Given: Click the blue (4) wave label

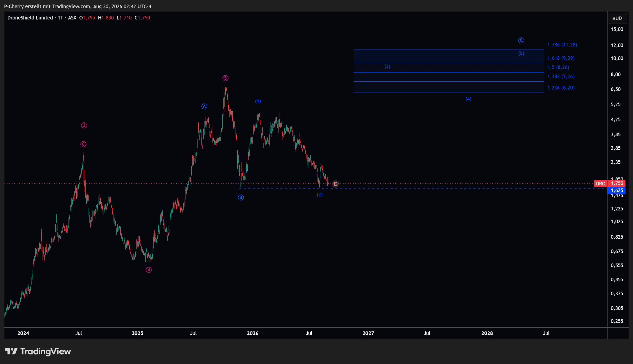Looking at the screenshot, I should 468,99.
